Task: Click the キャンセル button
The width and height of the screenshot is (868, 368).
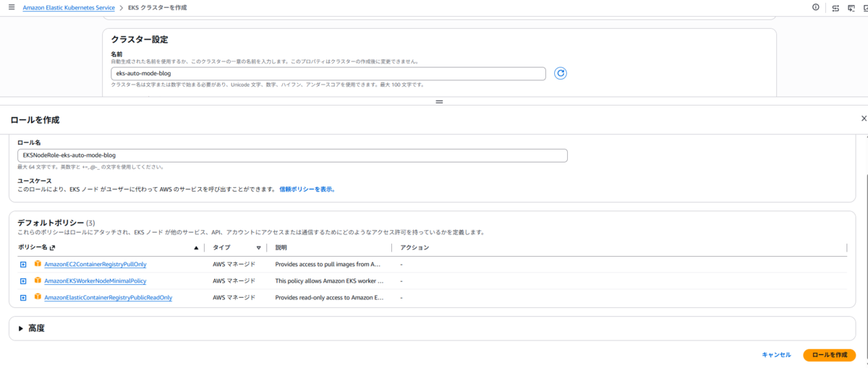Action: click(x=776, y=355)
